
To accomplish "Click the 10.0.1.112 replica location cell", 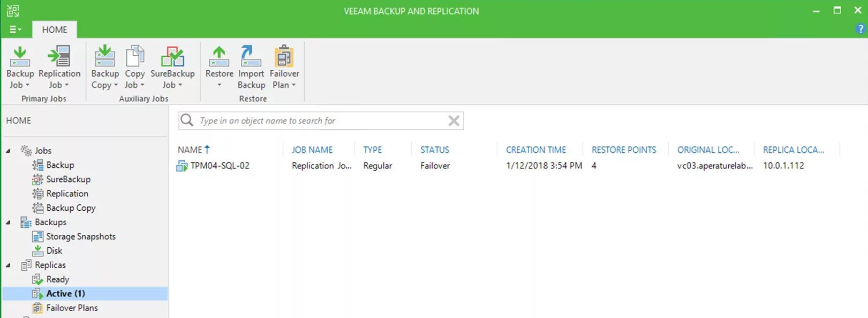I will (783, 166).
